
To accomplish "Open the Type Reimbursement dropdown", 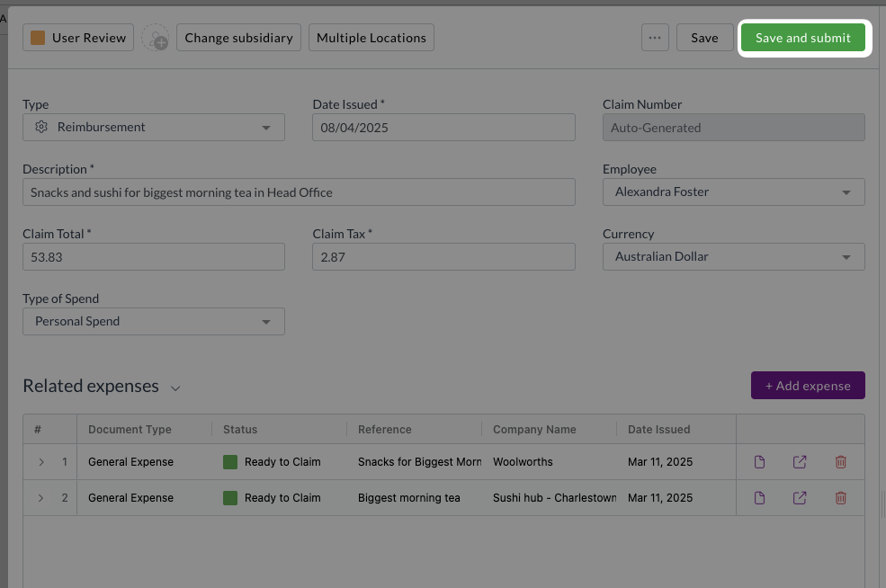I will tap(154, 127).
